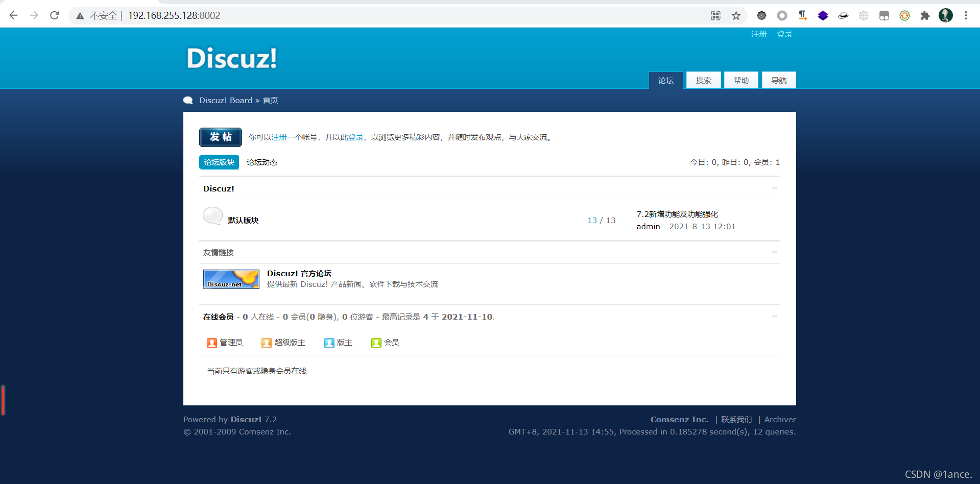
Task: Click the 在线会员 heading link
Action: 219,317
